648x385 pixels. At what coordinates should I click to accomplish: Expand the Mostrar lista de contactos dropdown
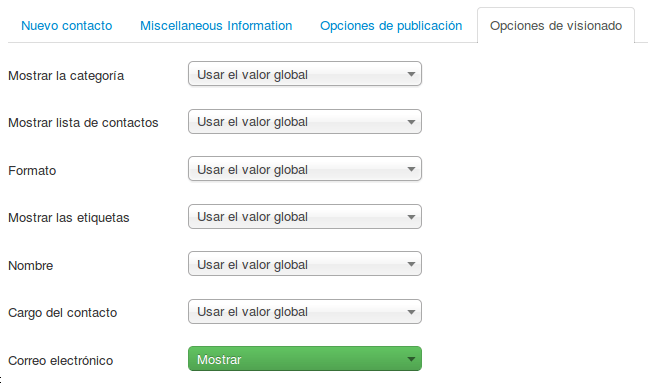305,122
